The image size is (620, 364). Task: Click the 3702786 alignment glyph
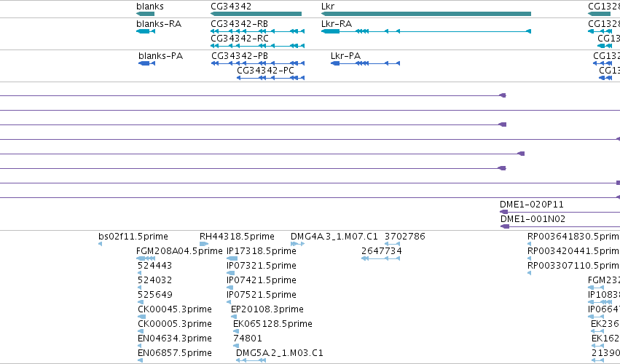[392, 244]
